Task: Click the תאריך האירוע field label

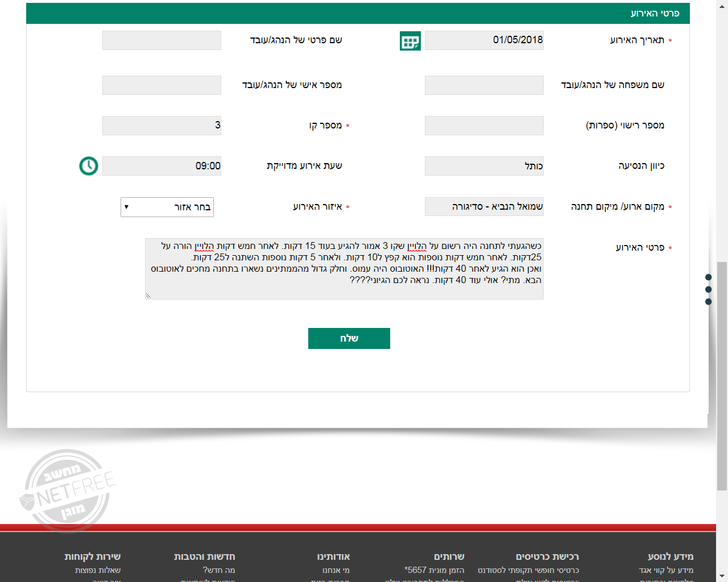Action: [x=637, y=40]
